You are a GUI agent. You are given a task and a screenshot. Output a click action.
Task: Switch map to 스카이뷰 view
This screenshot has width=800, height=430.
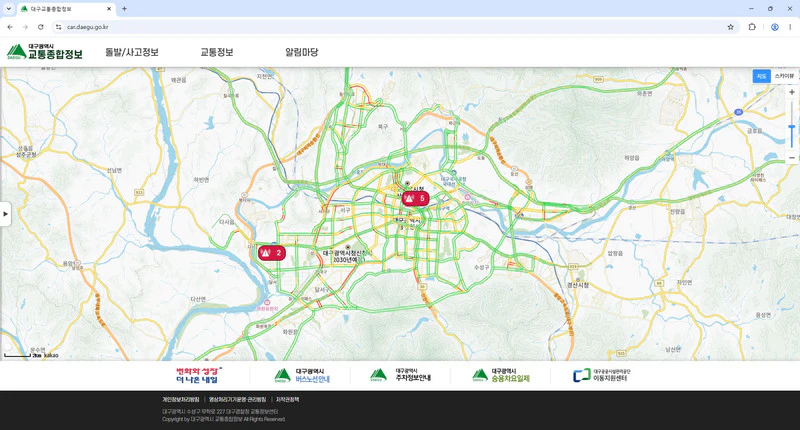tap(784, 76)
